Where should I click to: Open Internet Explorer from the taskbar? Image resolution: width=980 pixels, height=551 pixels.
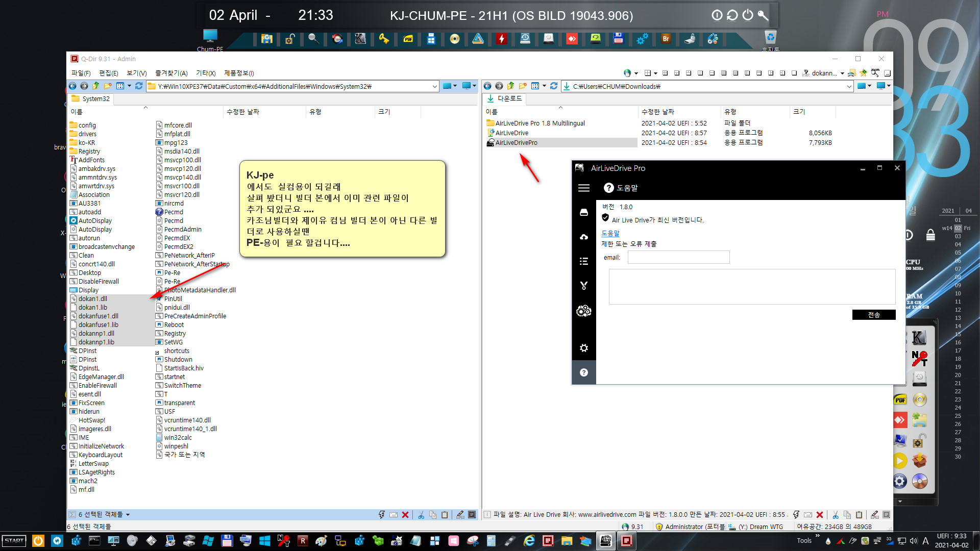(529, 541)
